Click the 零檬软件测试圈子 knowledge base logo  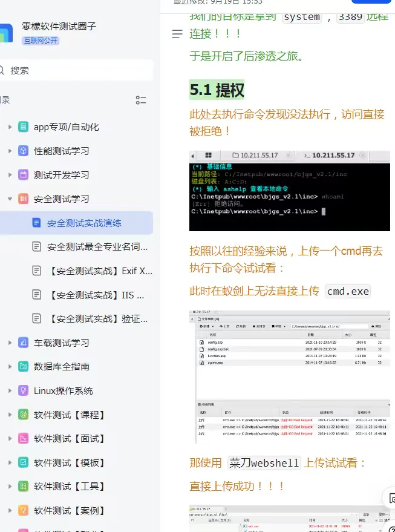click(x=6, y=33)
